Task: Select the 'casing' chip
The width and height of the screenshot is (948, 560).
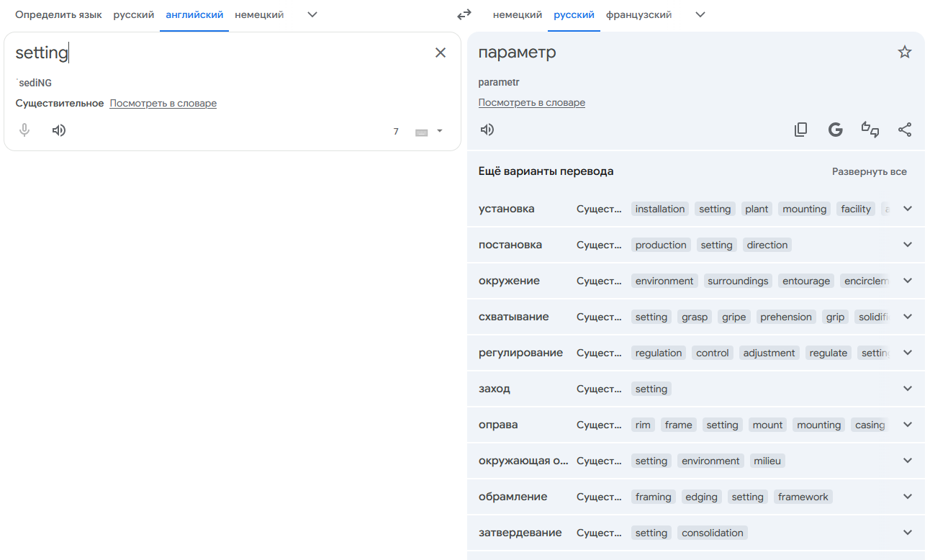Action: (870, 425)
